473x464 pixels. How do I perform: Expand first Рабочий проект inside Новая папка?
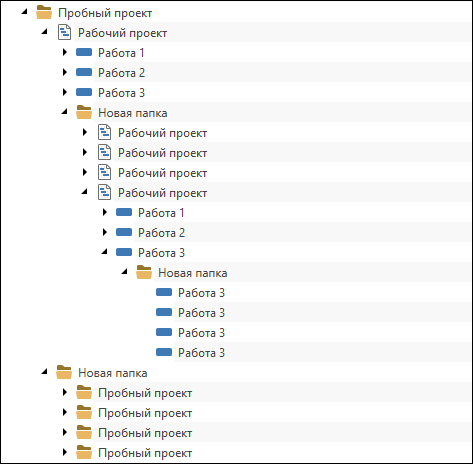click(85, 132)
